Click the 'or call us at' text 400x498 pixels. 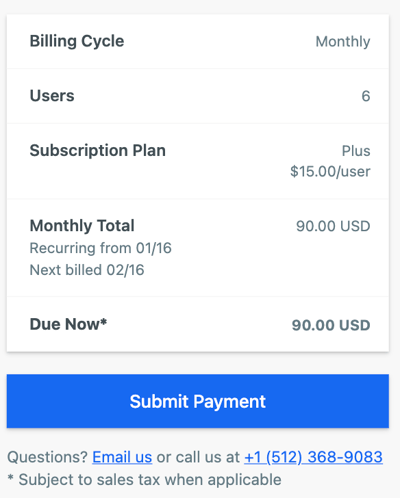198,457
